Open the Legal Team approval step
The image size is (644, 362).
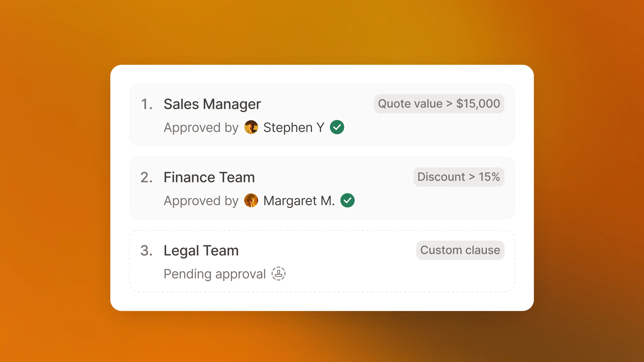click(322, 261)
